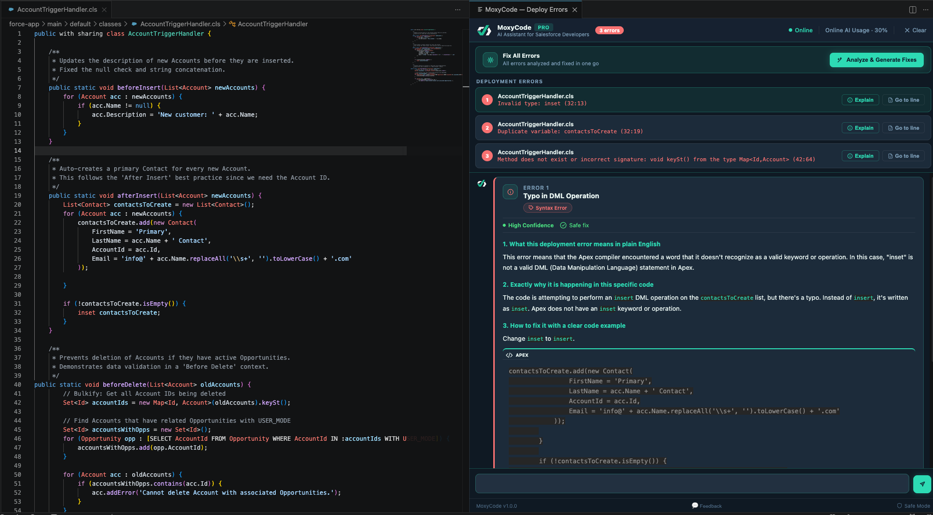
Task: Click 'Duplicate variable: contactsToCreate (32:19)' message
Action: [x=570, y=131]
